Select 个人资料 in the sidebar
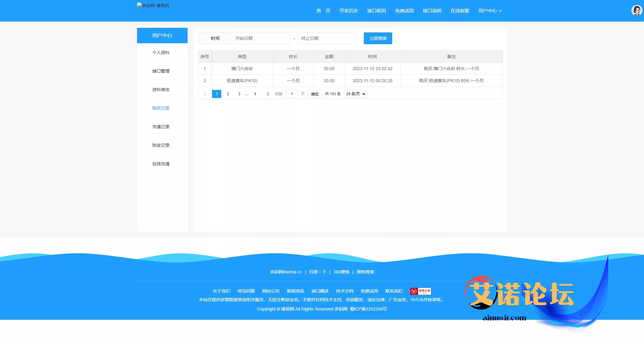 tap(161, 53)
